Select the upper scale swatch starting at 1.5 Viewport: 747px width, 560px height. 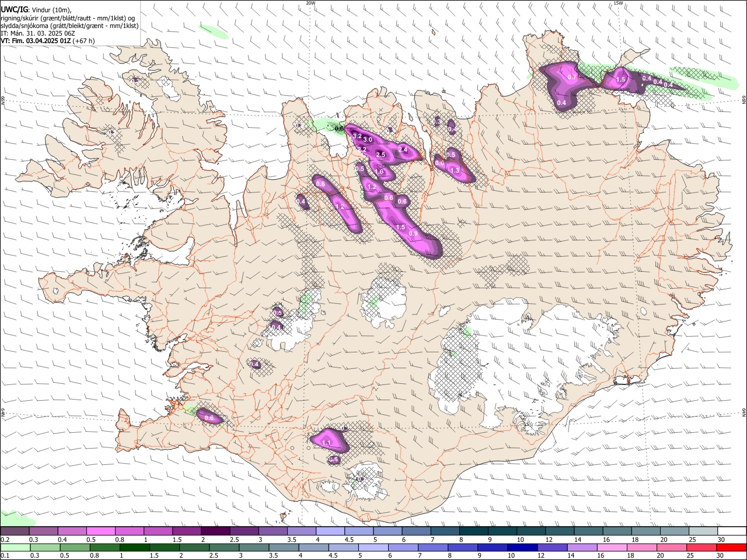[x=187, y=531]
